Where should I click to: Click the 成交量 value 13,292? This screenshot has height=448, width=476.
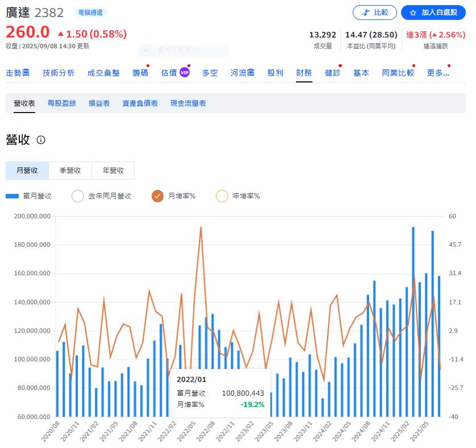(x=323, y=35)
